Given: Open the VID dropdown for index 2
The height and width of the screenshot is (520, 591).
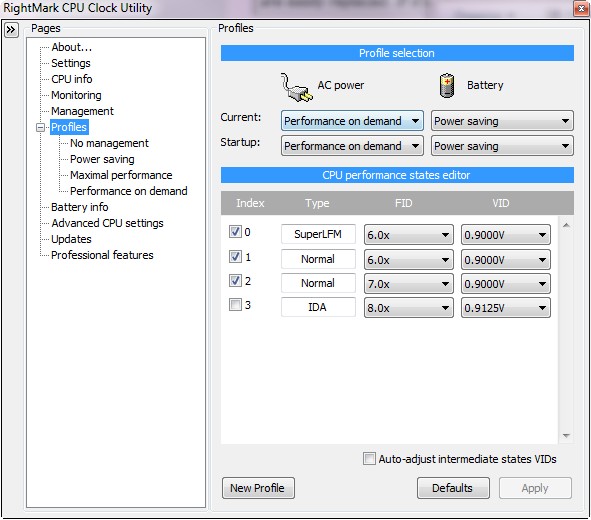Looking at the screenshot, I should point(505,284).
